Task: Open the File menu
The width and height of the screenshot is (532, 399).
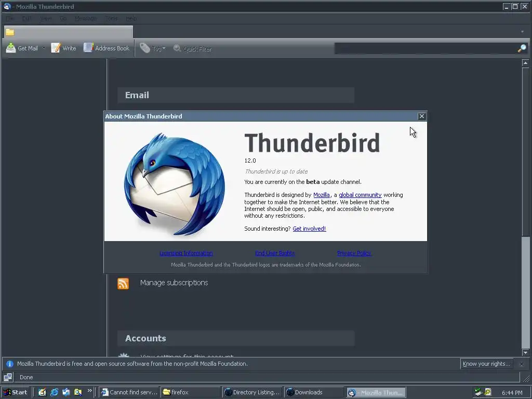Action: 10,18
